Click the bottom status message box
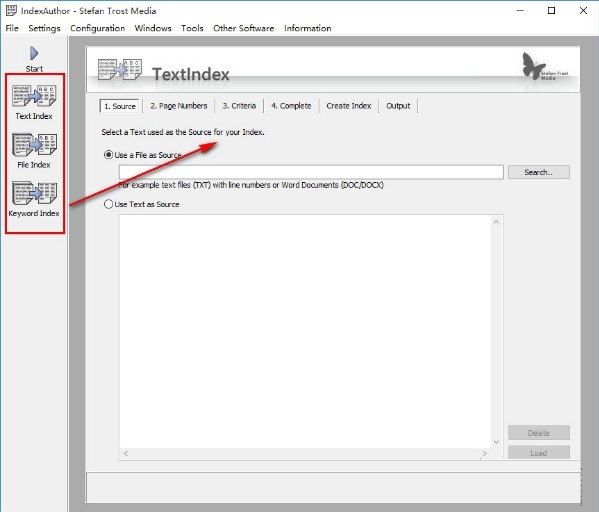Viewport: 599px width, 512px height. coord(333,487)
